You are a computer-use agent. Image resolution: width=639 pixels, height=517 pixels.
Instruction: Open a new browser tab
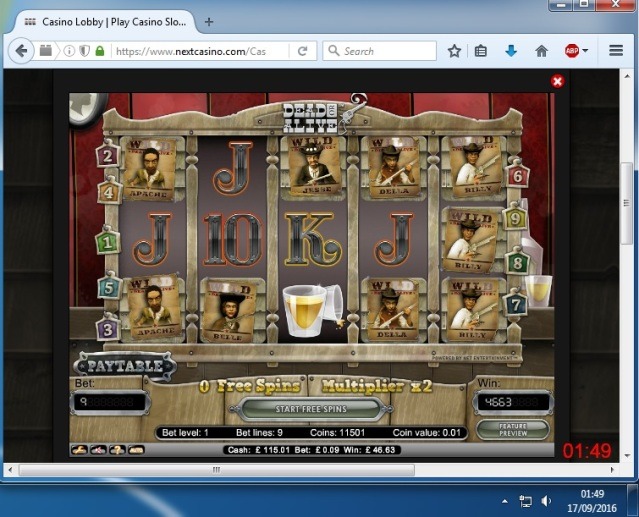pos(209,22)
